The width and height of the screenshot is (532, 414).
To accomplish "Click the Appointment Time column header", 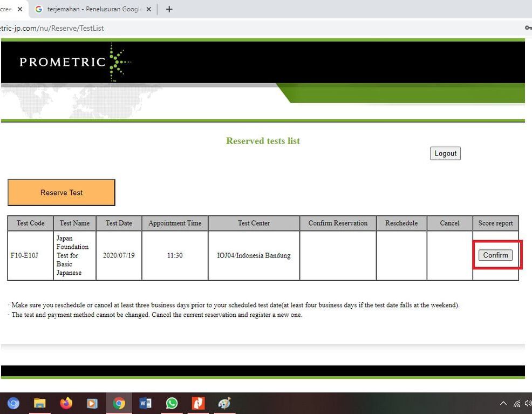I will point(175,223).
